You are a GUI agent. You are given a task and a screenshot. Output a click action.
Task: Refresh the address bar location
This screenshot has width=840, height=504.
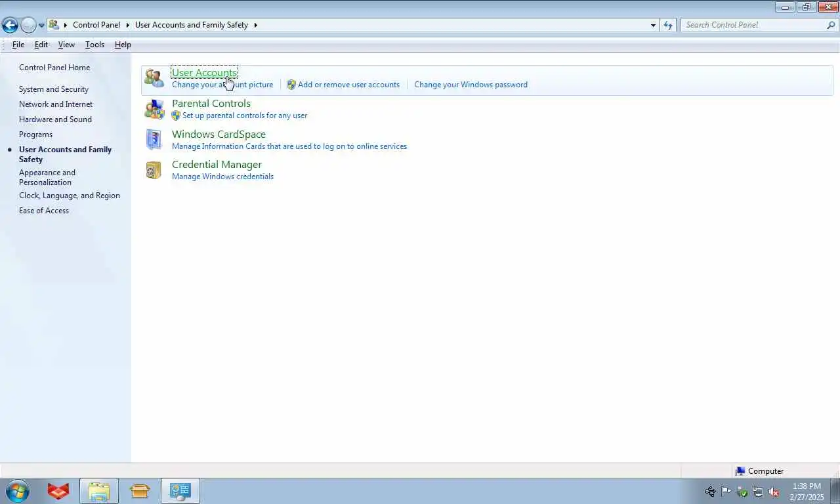tap(668, 25)
